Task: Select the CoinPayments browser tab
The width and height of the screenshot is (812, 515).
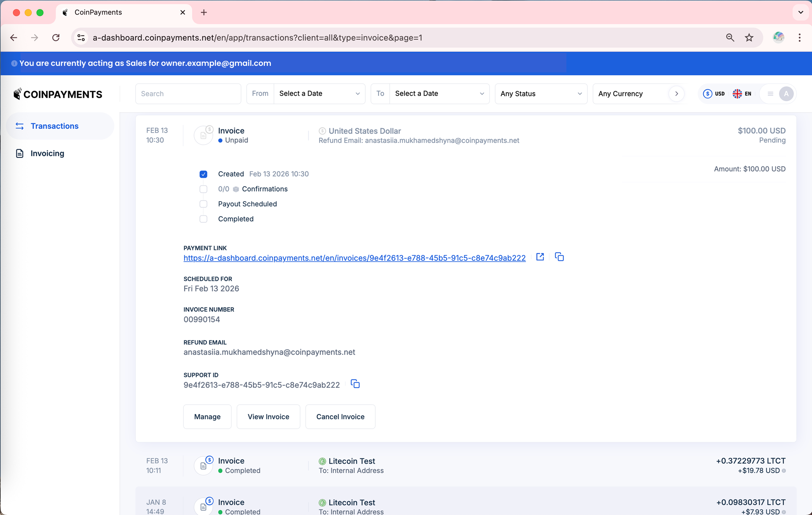Action: click(124, 12)
